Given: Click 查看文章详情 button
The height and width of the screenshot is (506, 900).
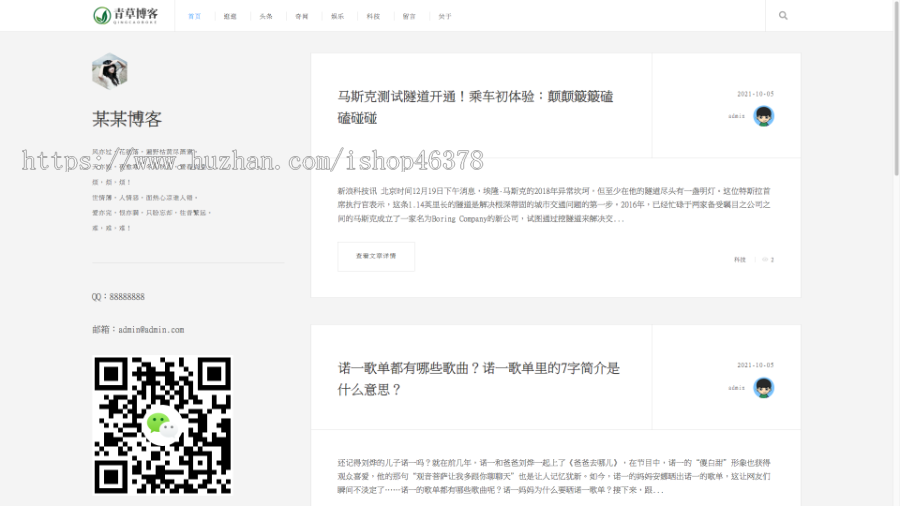Looking at the screenshot, I should click(x=376, y=256).
